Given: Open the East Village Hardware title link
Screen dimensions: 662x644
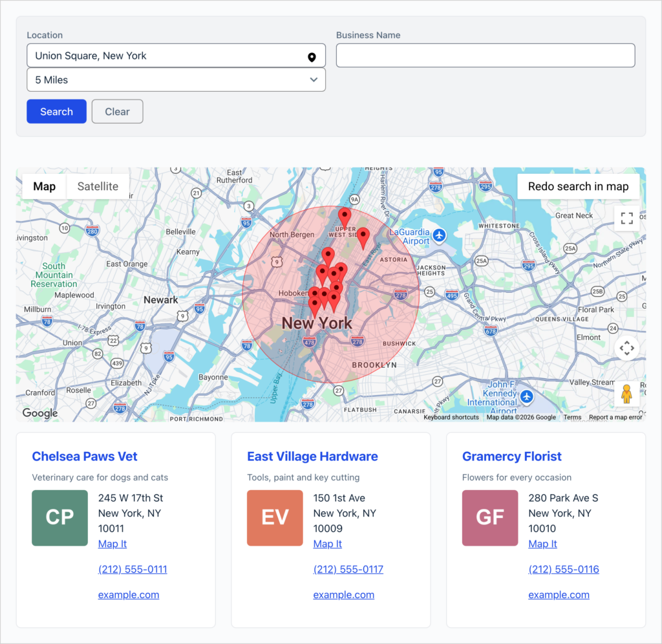Looking at the screenshot, I should point(312,456).
